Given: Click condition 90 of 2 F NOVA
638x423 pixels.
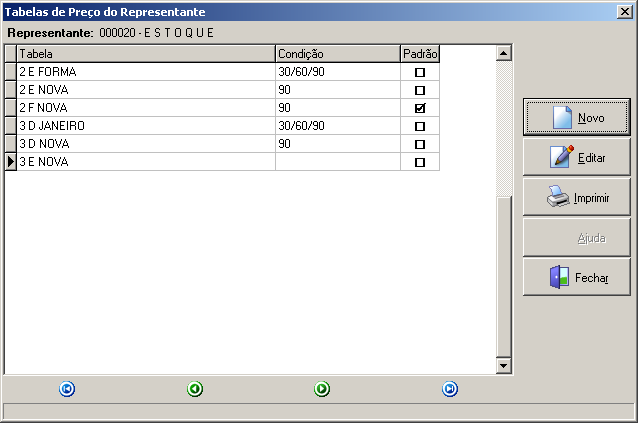Looking at the screenshot, I should (338, 108).
